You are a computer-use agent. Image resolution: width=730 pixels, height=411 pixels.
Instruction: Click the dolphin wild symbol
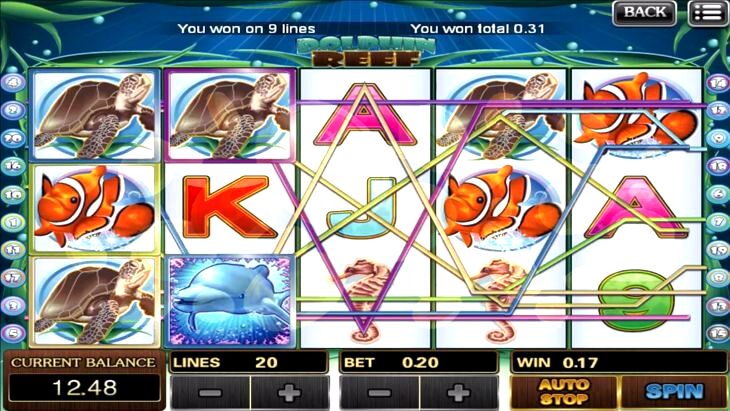coord(230,301)
